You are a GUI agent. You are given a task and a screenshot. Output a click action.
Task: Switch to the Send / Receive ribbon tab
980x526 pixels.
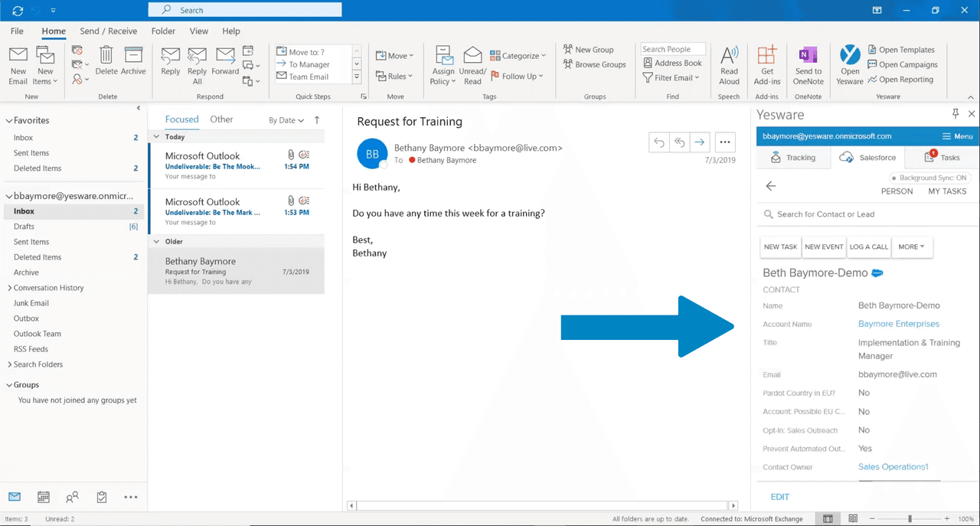[x=108, y=31]
